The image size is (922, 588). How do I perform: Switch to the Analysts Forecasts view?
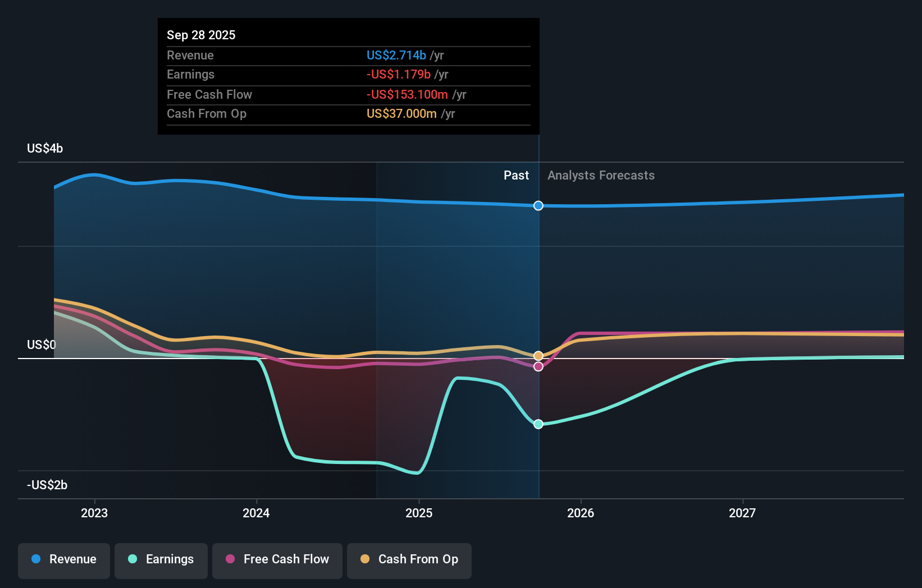pyautogui.click(x=601, y=175)
